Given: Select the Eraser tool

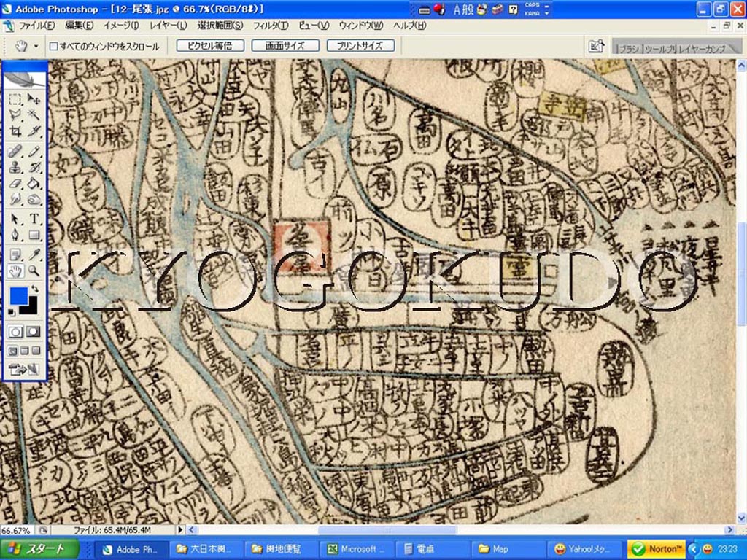Looking at the screenshot, I should (x=15, y=183).
